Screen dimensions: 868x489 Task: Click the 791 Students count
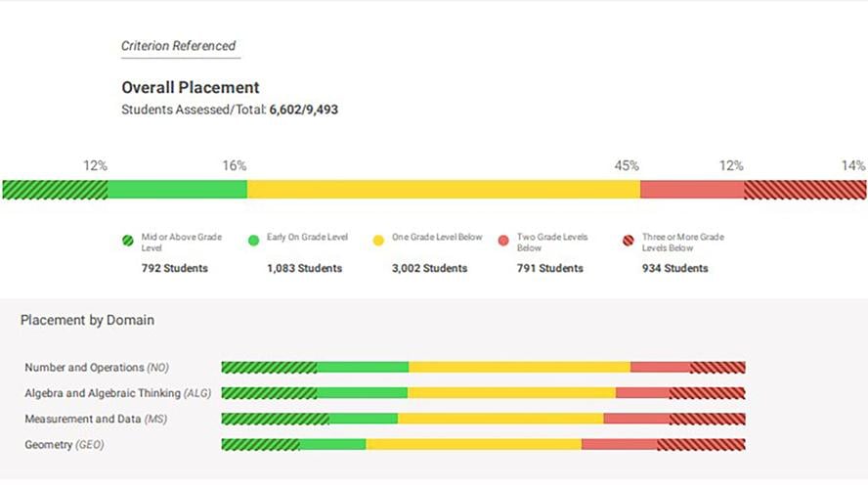(x=550, y=268)
